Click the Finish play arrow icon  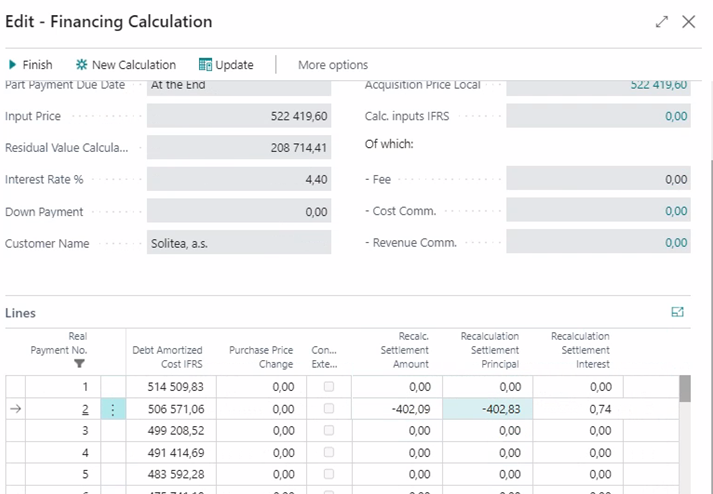click(13, 65)
